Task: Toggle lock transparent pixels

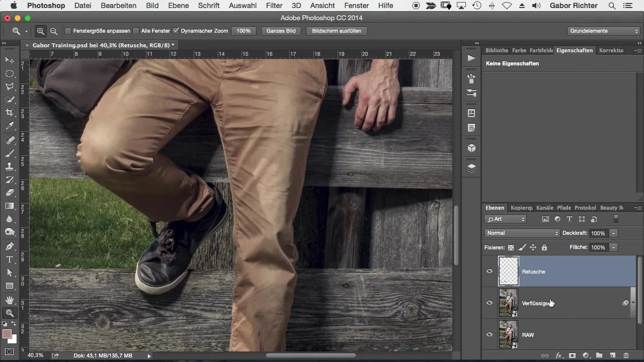Action: tap(511, 247)
